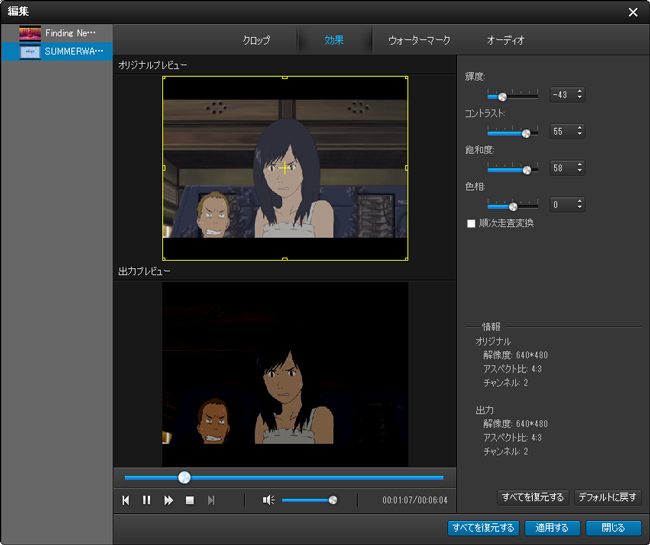This screenshot has height=545, width=650.
Task: Click the video timeline seek bar handle
Action: point(184,477)
